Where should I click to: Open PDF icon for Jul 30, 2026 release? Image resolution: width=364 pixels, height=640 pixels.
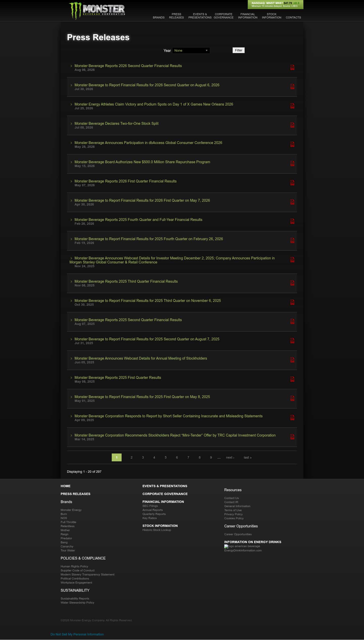[x=292, y=87]
